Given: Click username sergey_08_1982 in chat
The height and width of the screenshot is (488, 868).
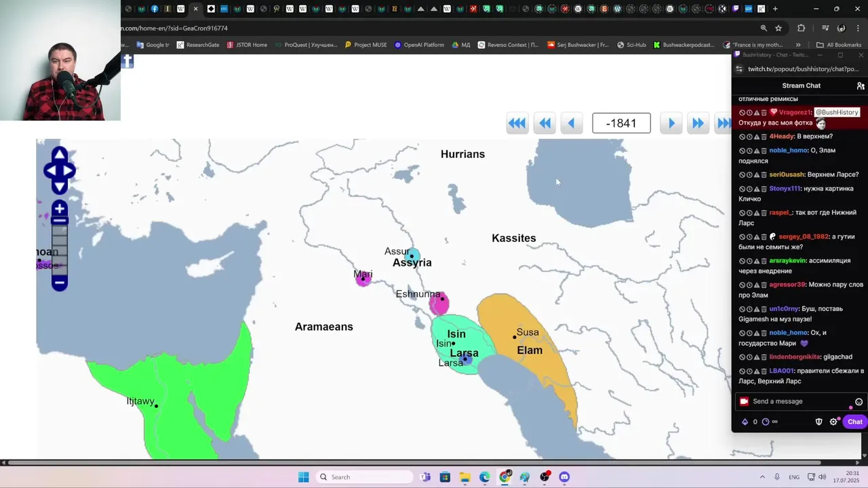Looking at the screenshot, I should 803,237.
